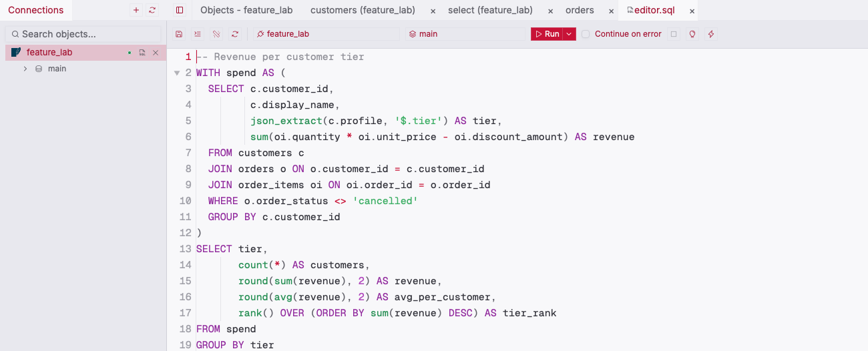Click the Search objects field
This screenshot has width=868, height=351.
[x=83, y=34]
